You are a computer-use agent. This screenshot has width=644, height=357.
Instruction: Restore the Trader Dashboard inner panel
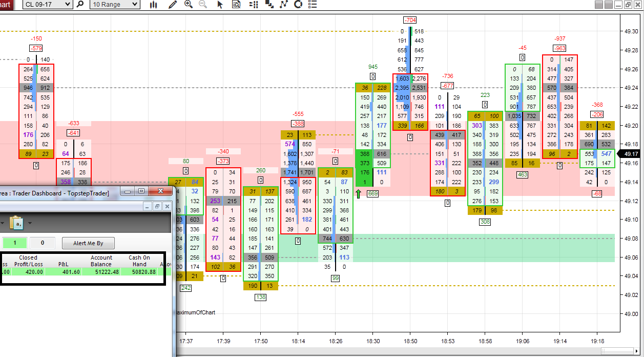pyautogui.click(x=157, y=206)
